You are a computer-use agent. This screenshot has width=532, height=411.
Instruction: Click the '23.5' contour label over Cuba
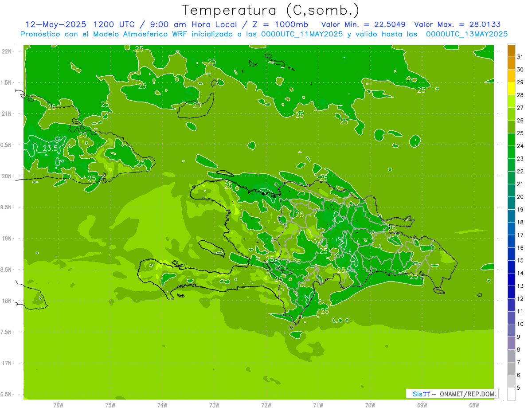51,149
